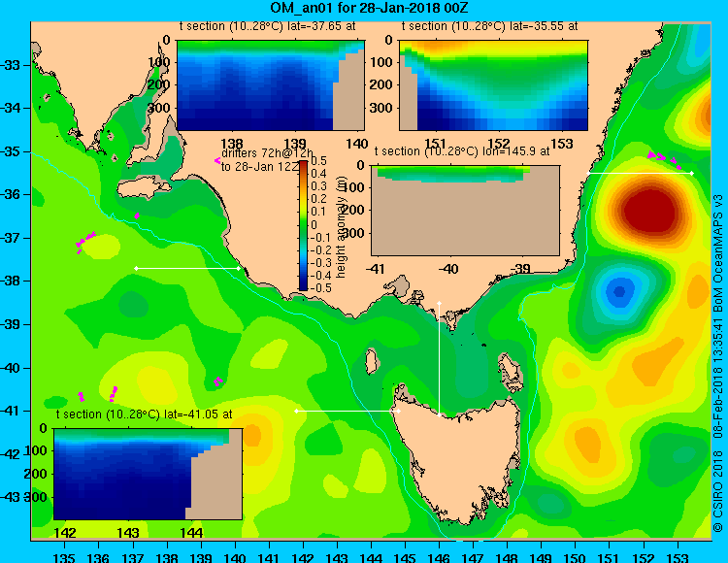Viewport: 728px width, 563px height.
Task: Click the white section line west of Tasmania
Action: pyautogui.click(x=347, y=412)
